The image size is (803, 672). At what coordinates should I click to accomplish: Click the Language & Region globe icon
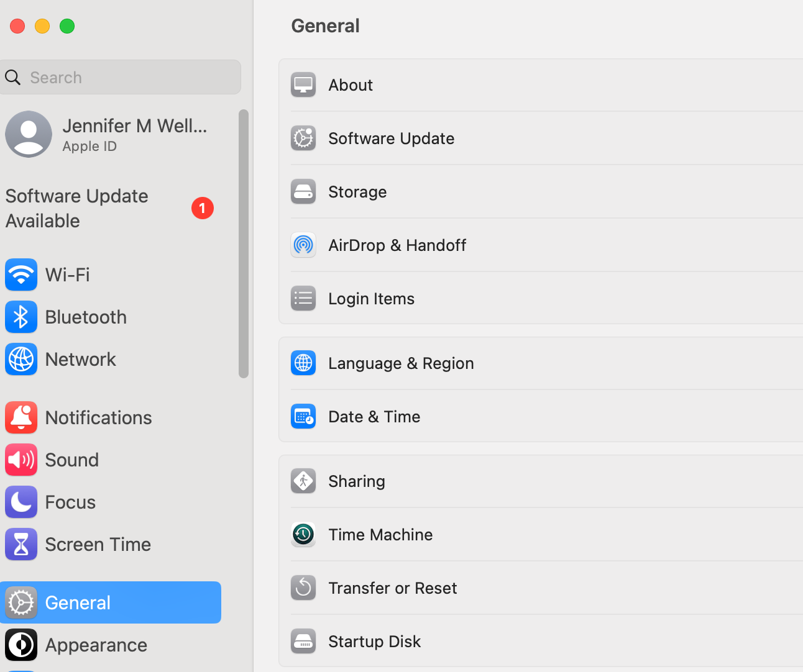tap(303, 363)
